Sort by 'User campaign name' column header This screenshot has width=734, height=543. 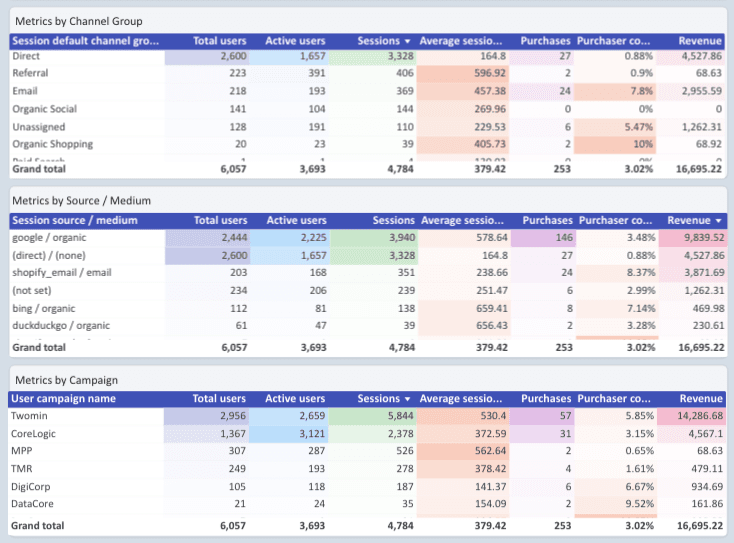pos(63,398)
